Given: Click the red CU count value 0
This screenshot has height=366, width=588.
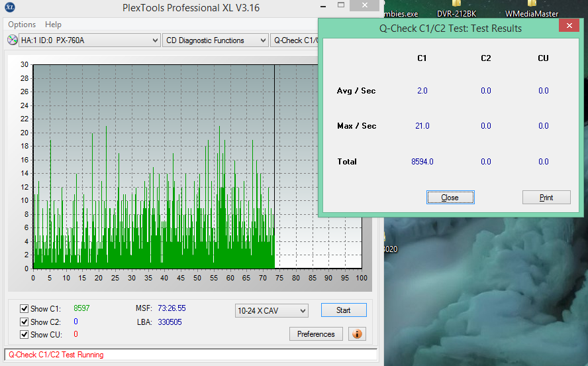Looking at the screenshot, I should 75,334.
